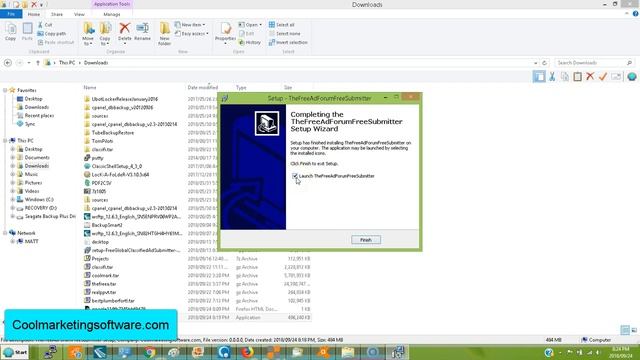Select the Application Tools contextual tab

click(112, 4)
